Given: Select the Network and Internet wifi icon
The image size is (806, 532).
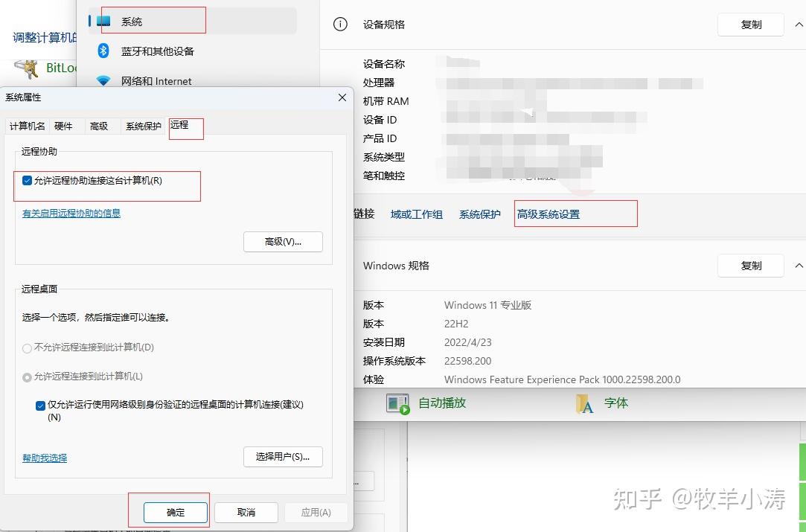Looking at the screenshot, I should point(103,80).
